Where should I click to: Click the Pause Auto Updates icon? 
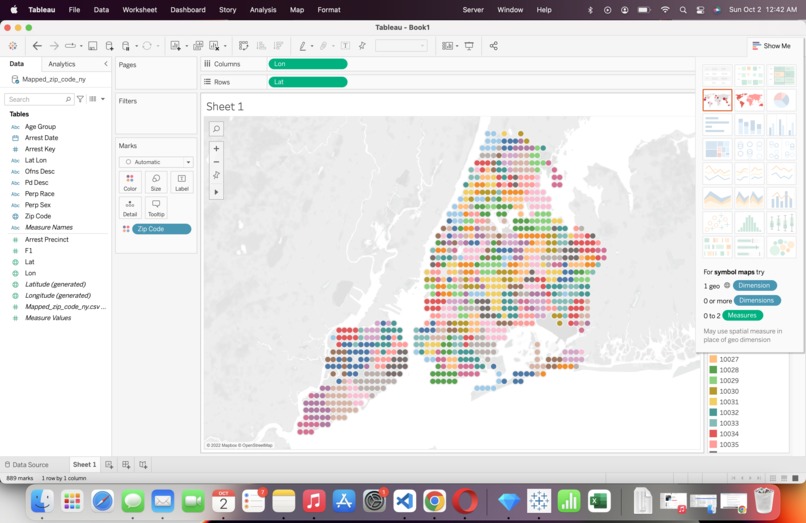pos(125,46)
